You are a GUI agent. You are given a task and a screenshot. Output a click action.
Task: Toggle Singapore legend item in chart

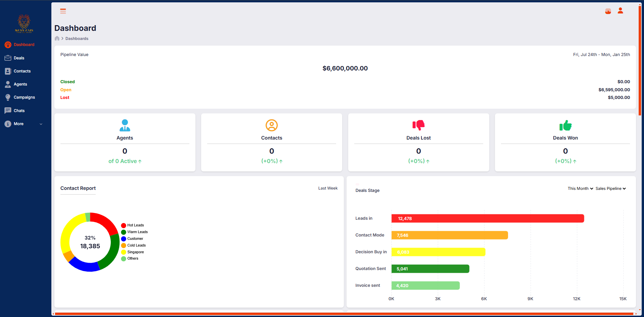(x=133, y=252)
